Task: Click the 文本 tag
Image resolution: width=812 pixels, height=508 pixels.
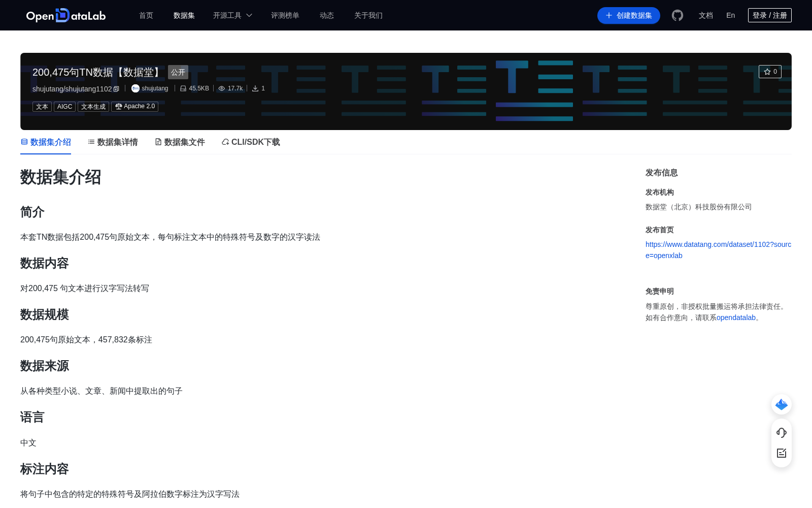Action: [x=42, y=107]
